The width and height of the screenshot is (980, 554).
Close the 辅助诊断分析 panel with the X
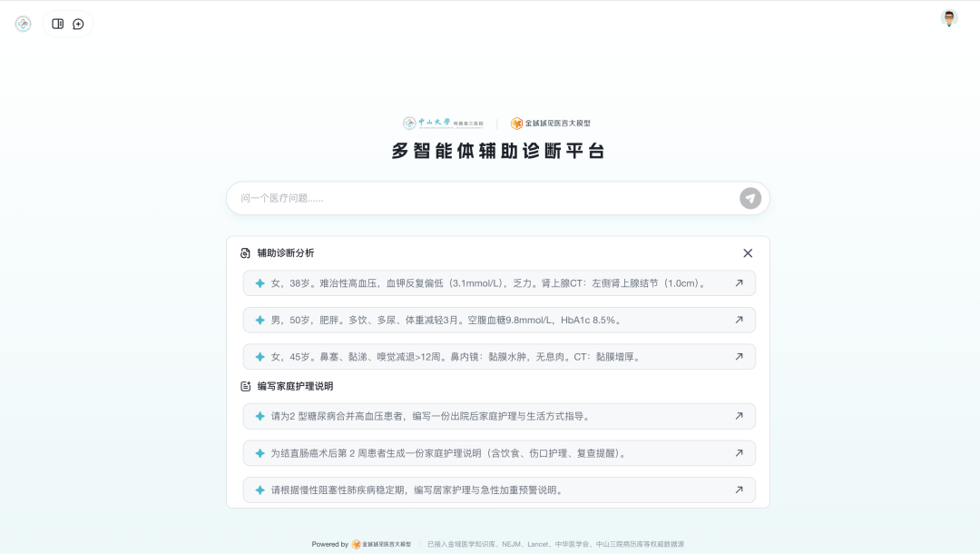click(x=748, y=253)
